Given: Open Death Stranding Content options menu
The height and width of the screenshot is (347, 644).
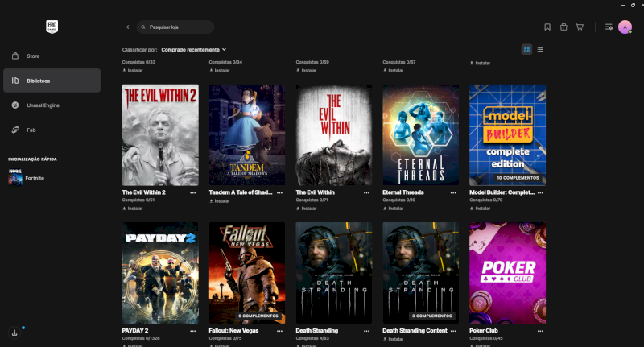Looking at the screenshot, I should (x=453, y=331).
